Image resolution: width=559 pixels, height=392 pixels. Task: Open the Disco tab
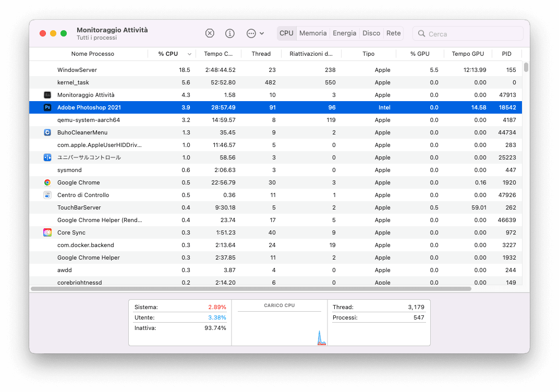(371, 33)
